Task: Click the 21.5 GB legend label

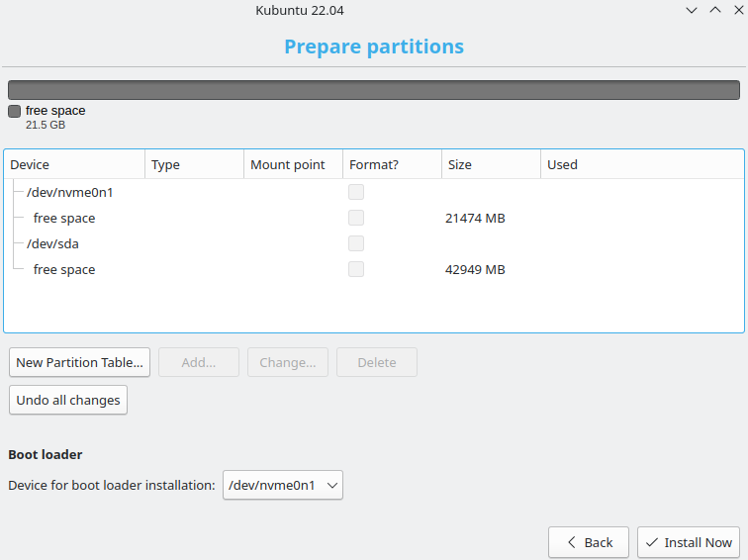Action: coord(46,125)
